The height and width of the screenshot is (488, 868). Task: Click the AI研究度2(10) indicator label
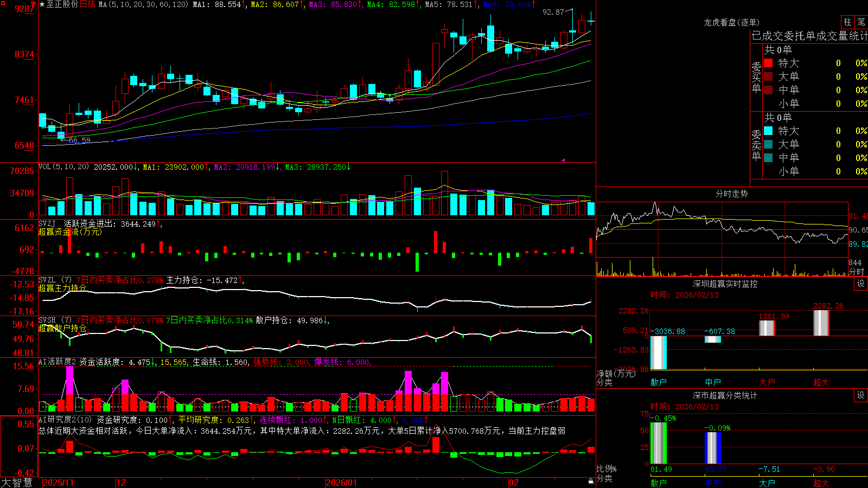pos(65,420)
